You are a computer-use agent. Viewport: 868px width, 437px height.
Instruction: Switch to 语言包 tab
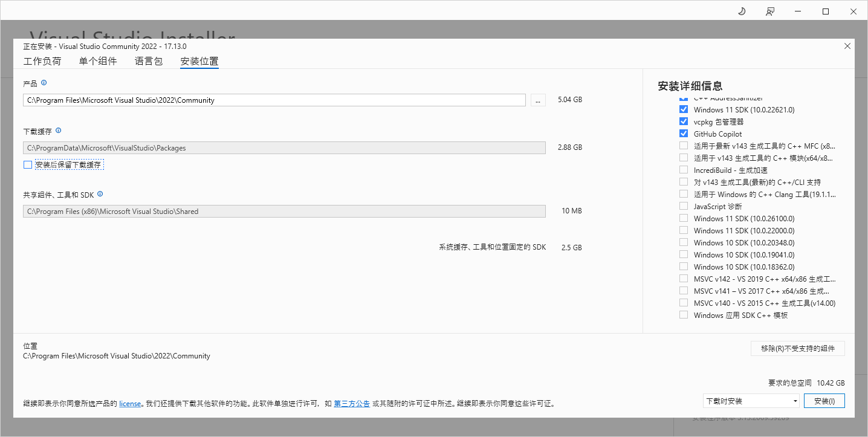tap(149, 61)
